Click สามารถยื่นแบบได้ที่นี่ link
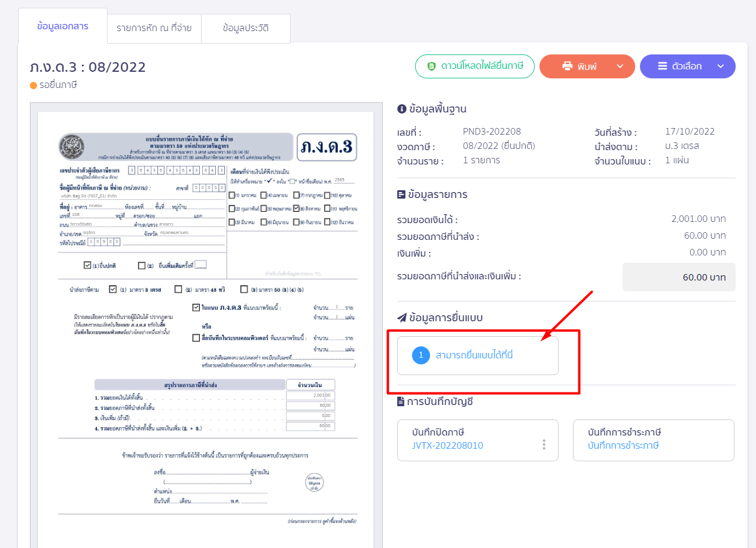Image resolution: width=756 pixels, height=548 pixels. 475,355
